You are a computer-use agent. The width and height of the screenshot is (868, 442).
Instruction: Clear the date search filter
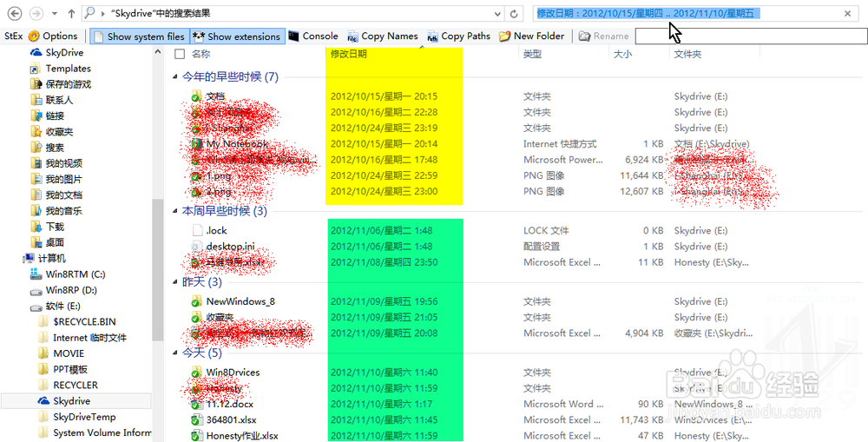(847, 13)
